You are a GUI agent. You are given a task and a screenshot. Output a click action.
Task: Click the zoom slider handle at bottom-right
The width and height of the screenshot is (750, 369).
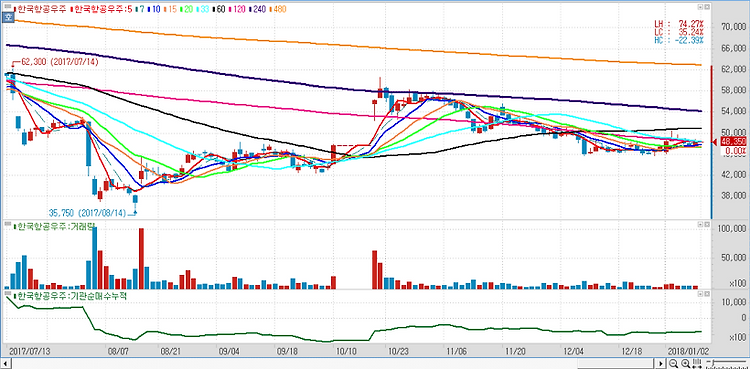713,363
